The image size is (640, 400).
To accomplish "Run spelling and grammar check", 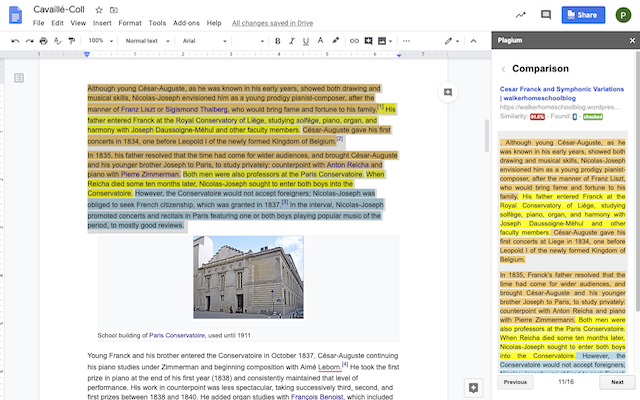I will [x=58, y=41].
